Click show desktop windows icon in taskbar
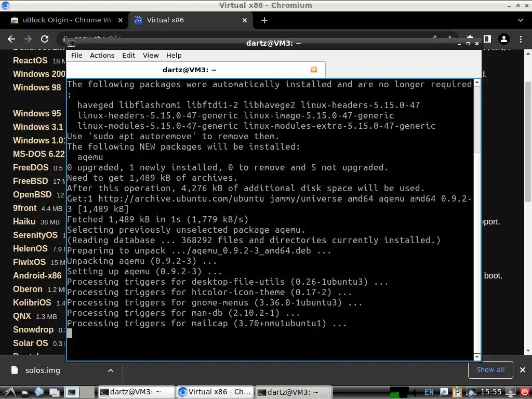 [55, 393]
